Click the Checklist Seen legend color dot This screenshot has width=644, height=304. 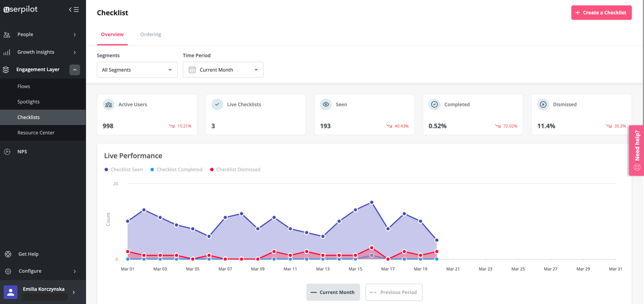coord(106,170)
